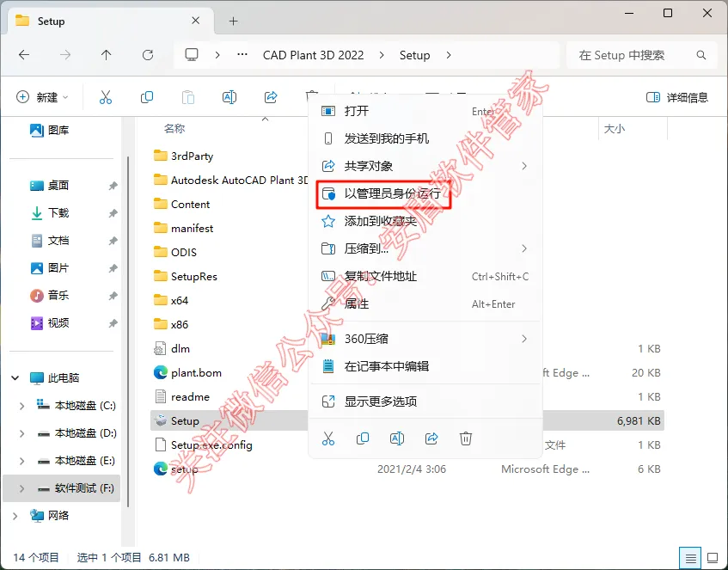Open 图片 in the sidebar
This screenshot has height=570, width=728.
point(50,267)
